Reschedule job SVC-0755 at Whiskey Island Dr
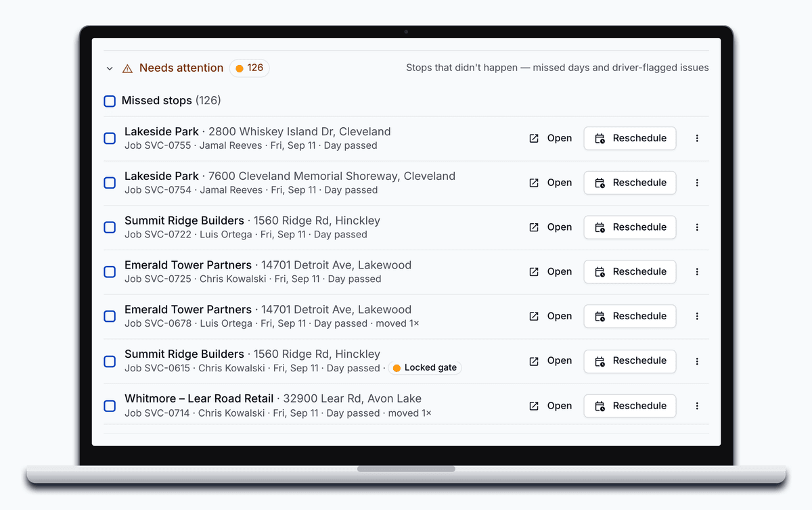 [x=630, y=138]
